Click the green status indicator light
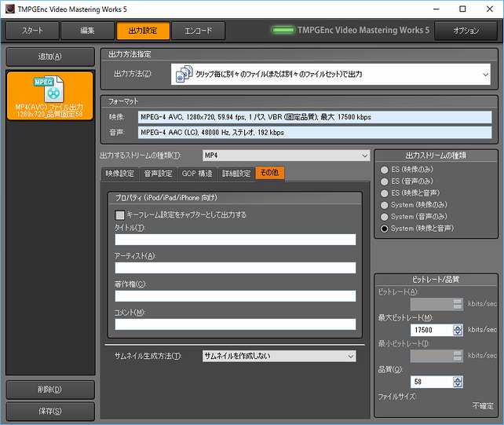The image size is (504, 425). (283, 30)
